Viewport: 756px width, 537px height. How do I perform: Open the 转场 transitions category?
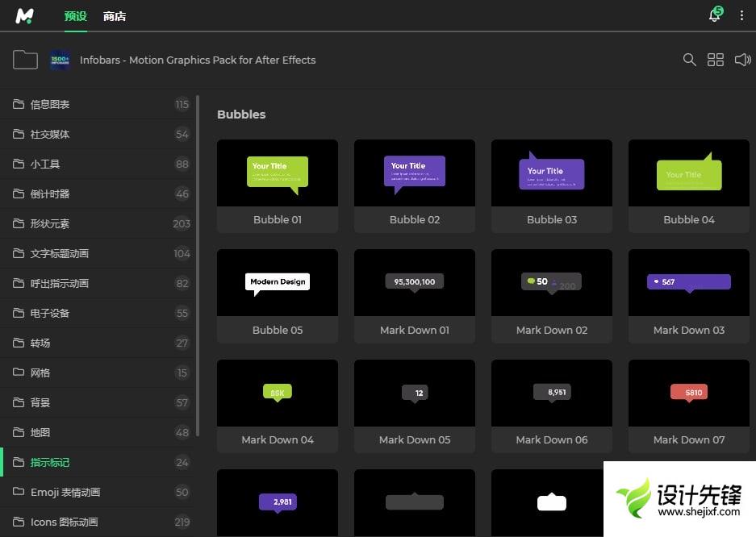40,343
